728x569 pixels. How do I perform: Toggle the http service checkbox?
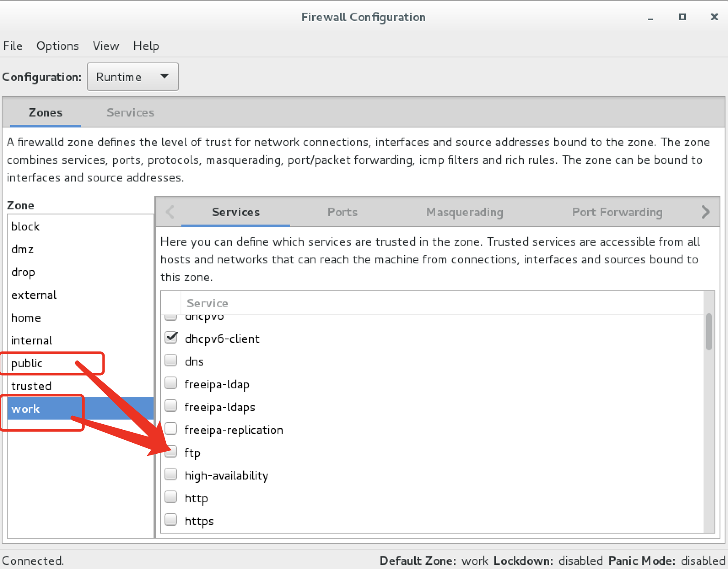(171, 498)
